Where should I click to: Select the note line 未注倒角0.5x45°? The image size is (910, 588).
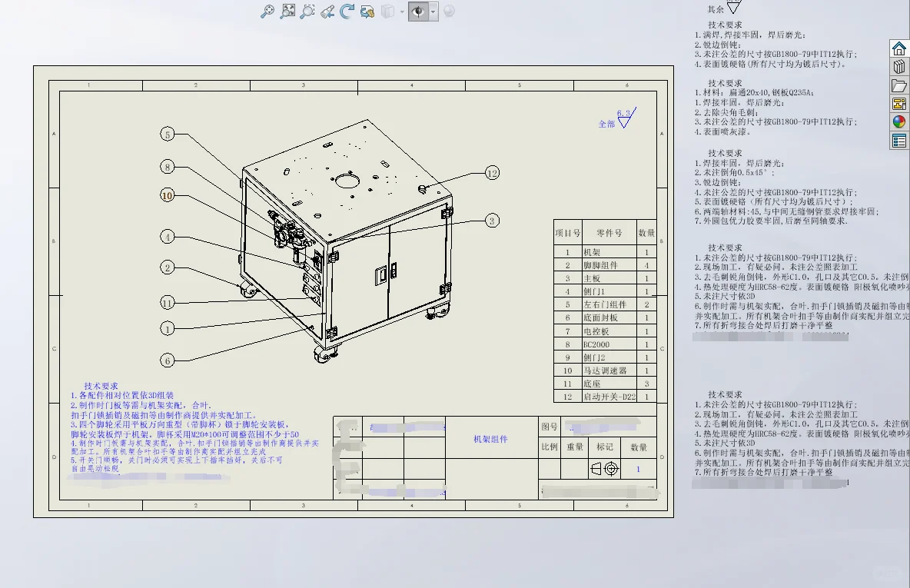(x=734, y=172)
